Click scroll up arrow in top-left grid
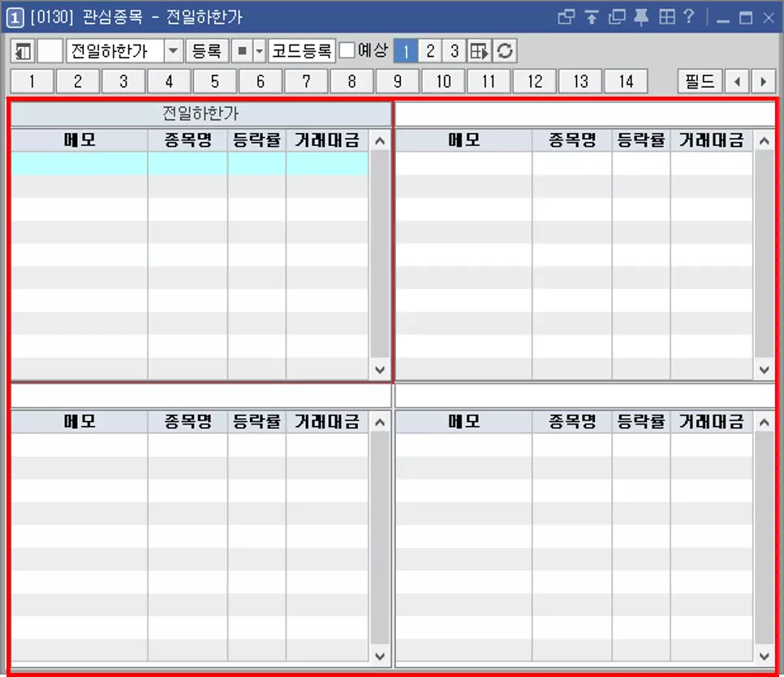The height and width of the screenshot is (677, 784). pos(380,141)
